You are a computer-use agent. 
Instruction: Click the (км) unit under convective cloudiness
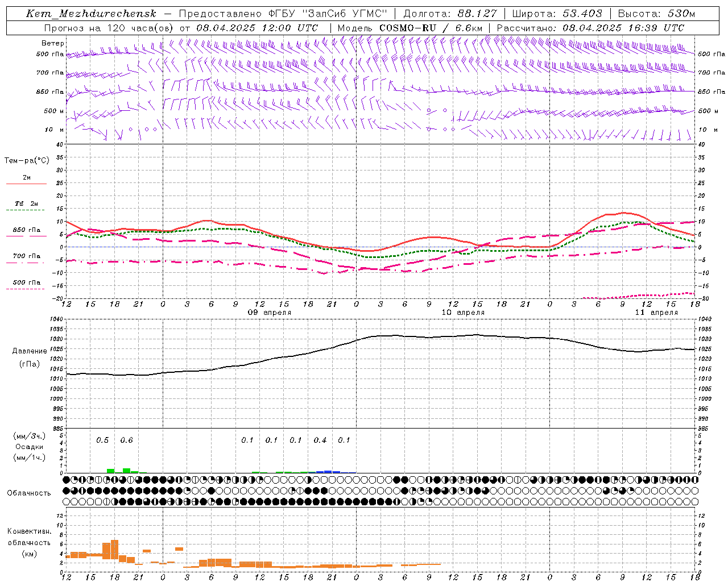[29, 554]
